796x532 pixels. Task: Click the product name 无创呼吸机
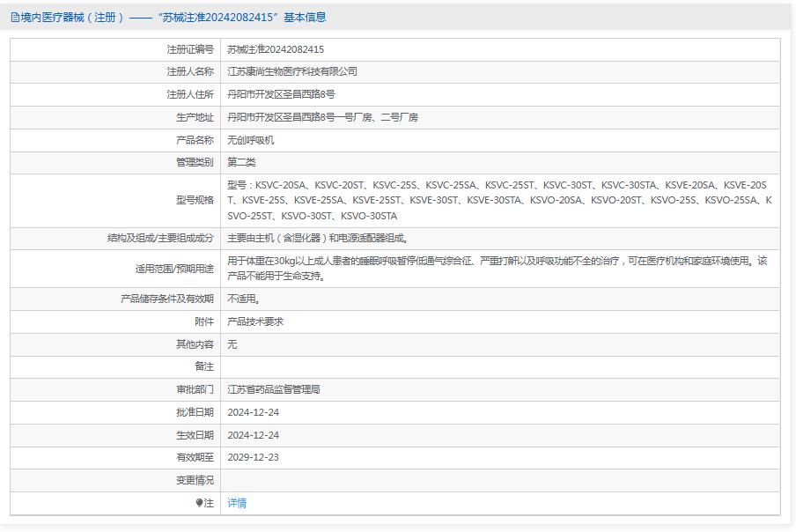click(251, 140)
